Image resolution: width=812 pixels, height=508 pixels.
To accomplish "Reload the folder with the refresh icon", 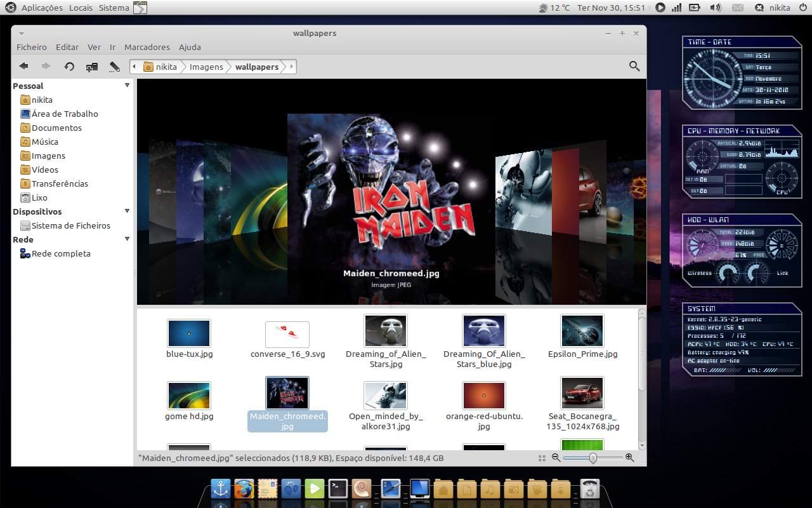I will point(69,66).
